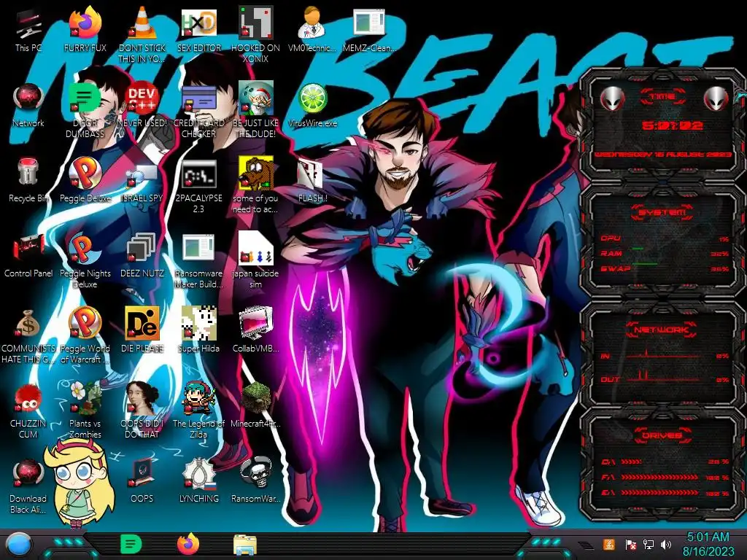Open the Minecraft4fr... grass block shortcut
The height and width of the screenshot is (560, 747).
(x=255, y=405)
